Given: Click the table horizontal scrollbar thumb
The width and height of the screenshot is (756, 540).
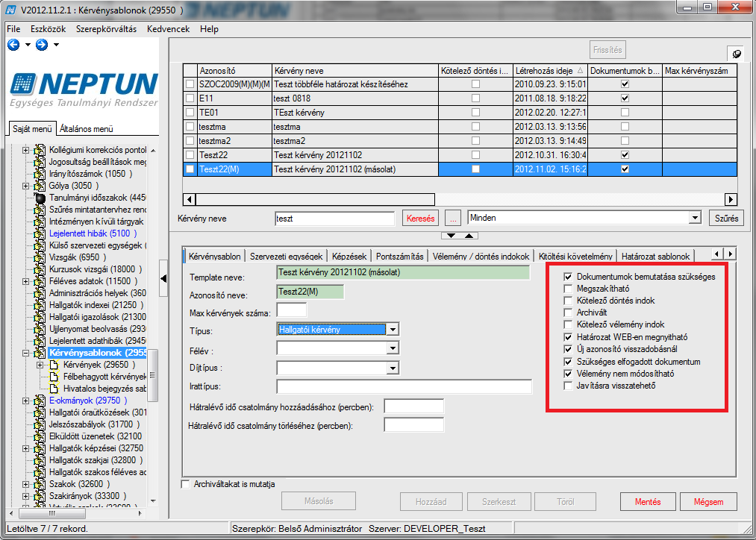Looking at the screenshot, I should click(316, 199).
